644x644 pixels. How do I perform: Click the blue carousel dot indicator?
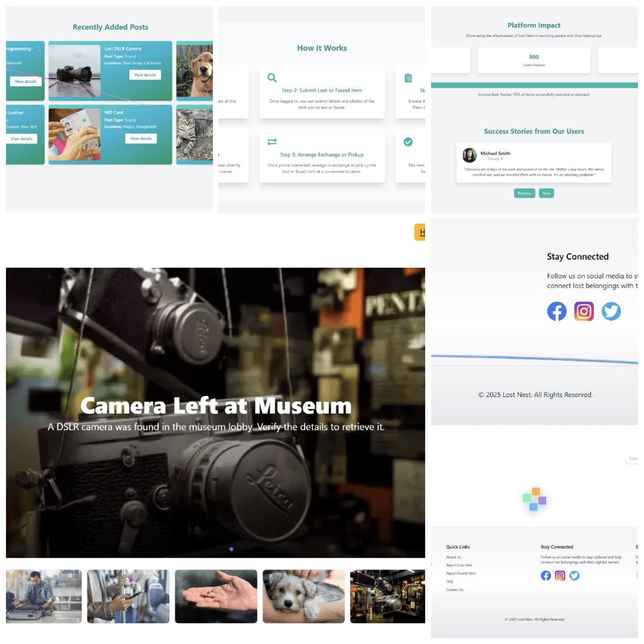[231, 549]
